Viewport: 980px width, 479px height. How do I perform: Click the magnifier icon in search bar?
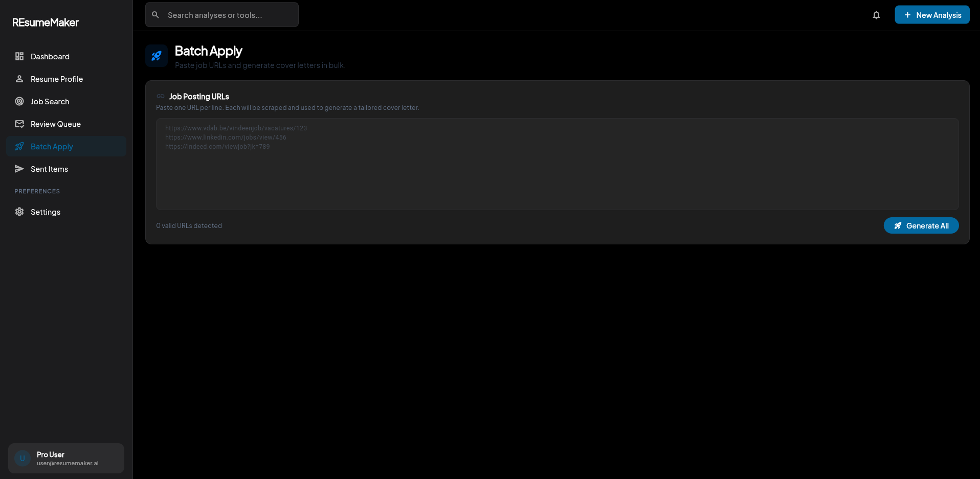pos(155,15)
